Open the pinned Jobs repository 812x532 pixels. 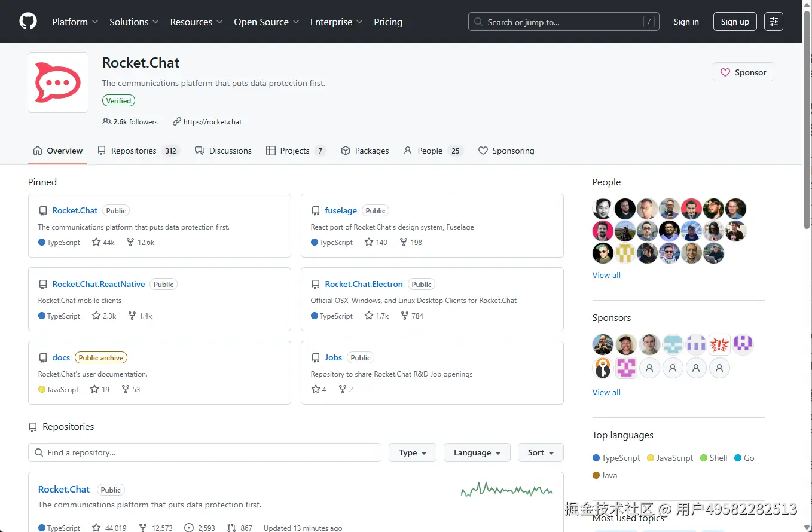[334, 357]
